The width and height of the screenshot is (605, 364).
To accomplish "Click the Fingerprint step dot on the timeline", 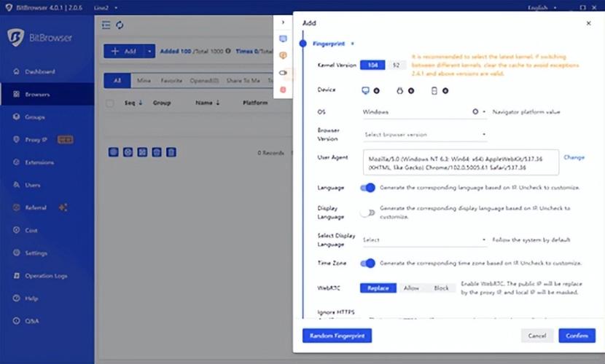I will click(303, 44).
